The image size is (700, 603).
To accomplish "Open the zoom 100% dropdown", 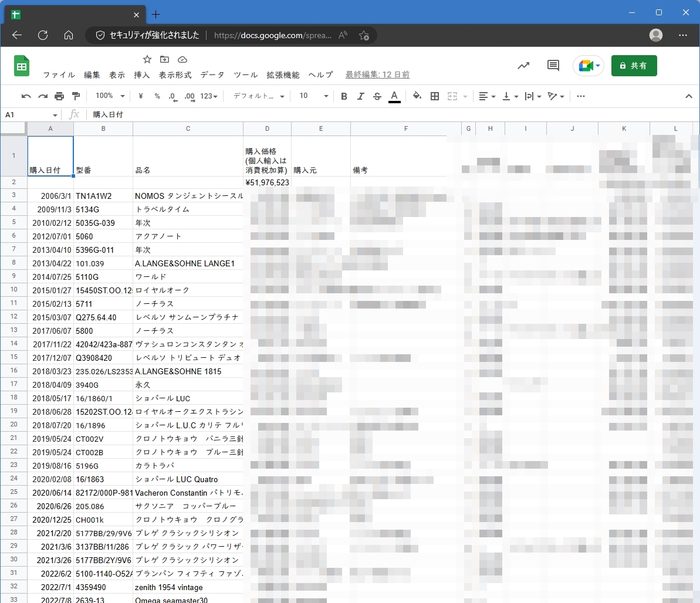I will tap(110, 96).
